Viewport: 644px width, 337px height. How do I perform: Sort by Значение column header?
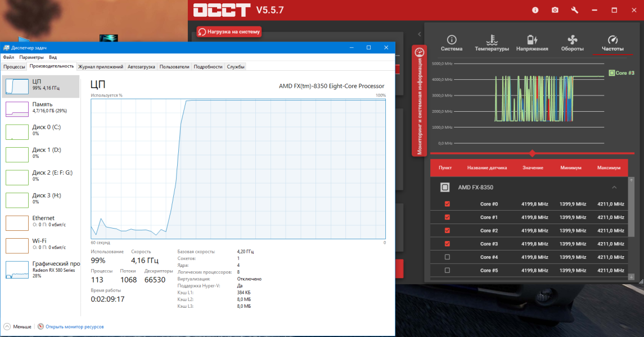pos(533,168)
